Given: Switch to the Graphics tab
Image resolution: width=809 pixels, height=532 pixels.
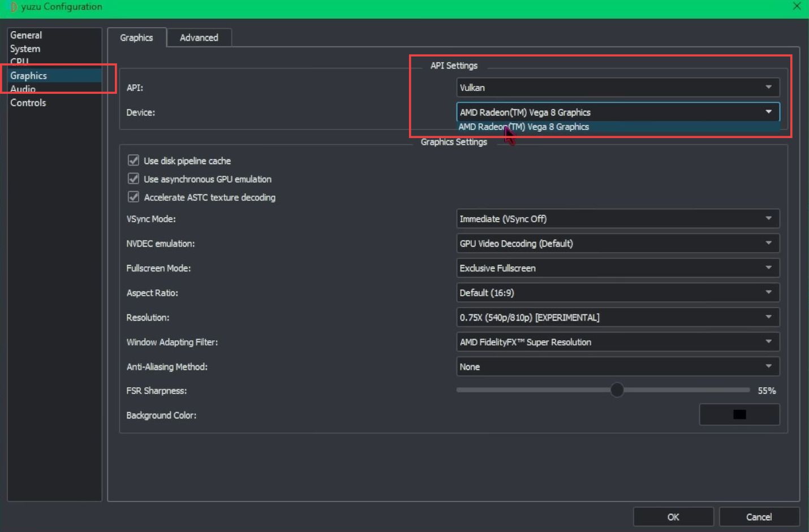Looking at the screenshot, I should click(x=136, y=37).
